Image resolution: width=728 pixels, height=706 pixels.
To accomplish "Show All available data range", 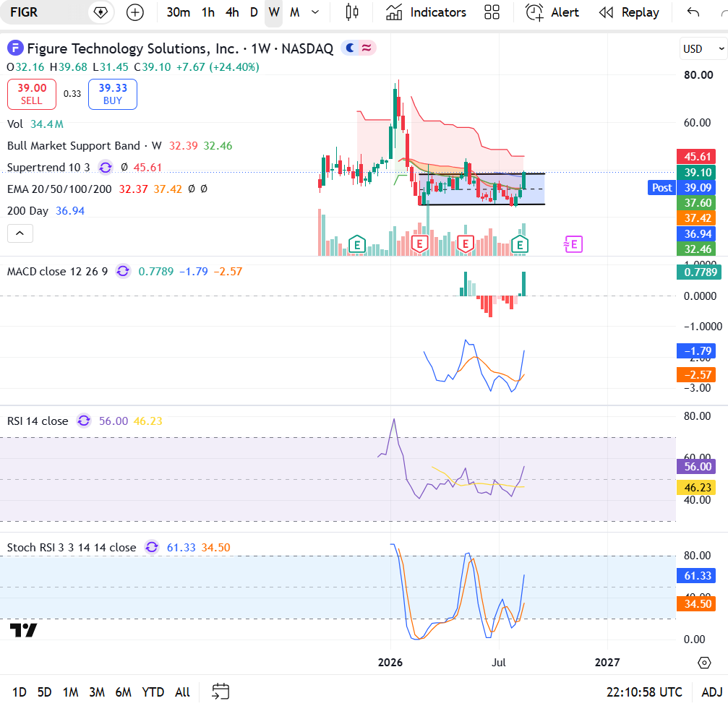I will click(182, 692).
